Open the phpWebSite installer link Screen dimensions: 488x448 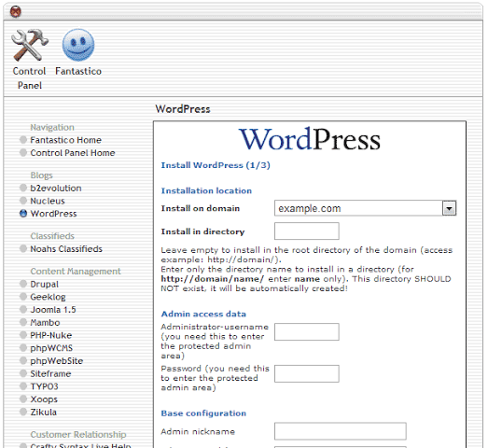(x=56, y=361)
